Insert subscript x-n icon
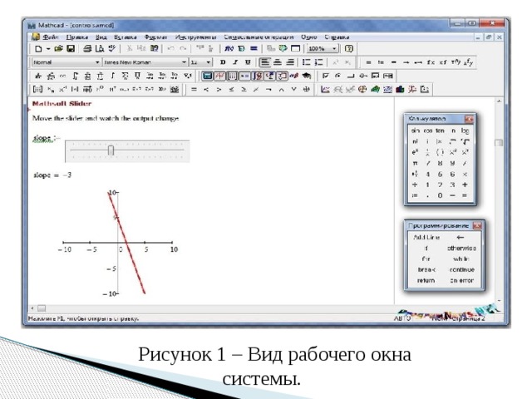This screenshot has height=399, width=532. coord(50,89)
